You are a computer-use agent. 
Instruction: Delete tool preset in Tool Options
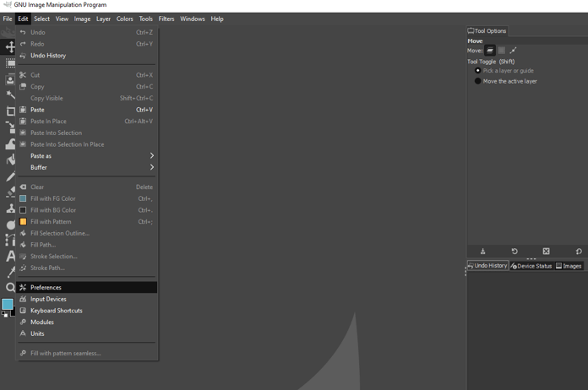click(x=546, y=251)
